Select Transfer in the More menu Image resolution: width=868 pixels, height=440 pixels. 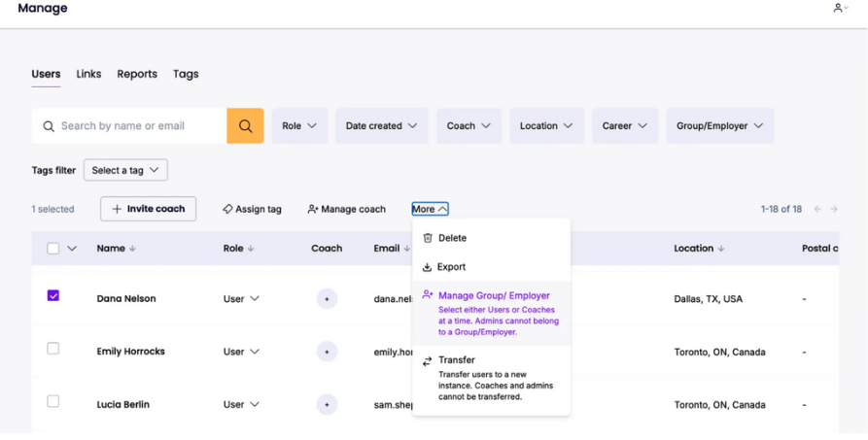coord(457,360)
